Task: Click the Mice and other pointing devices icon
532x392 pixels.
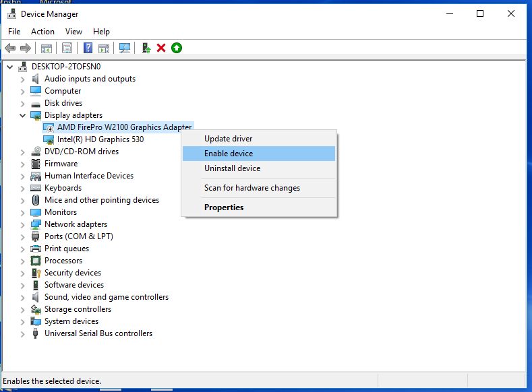Action: pyautogui.click(x=36, y=200)
